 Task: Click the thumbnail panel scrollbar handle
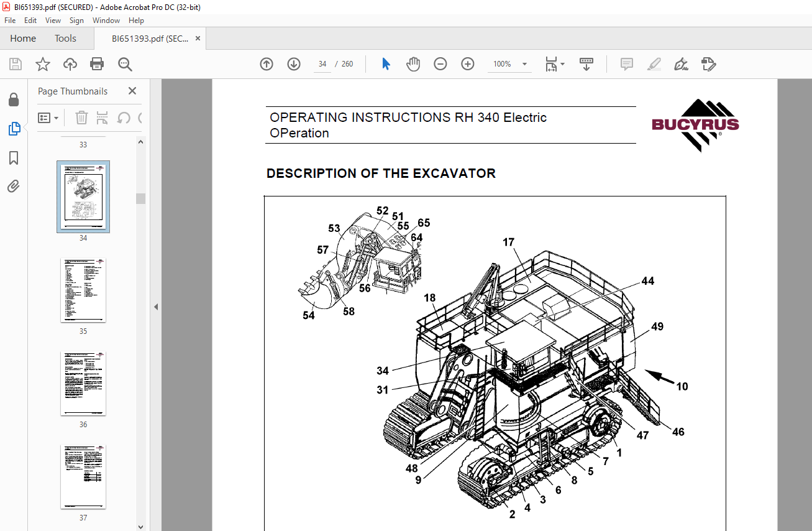(141, 198)
